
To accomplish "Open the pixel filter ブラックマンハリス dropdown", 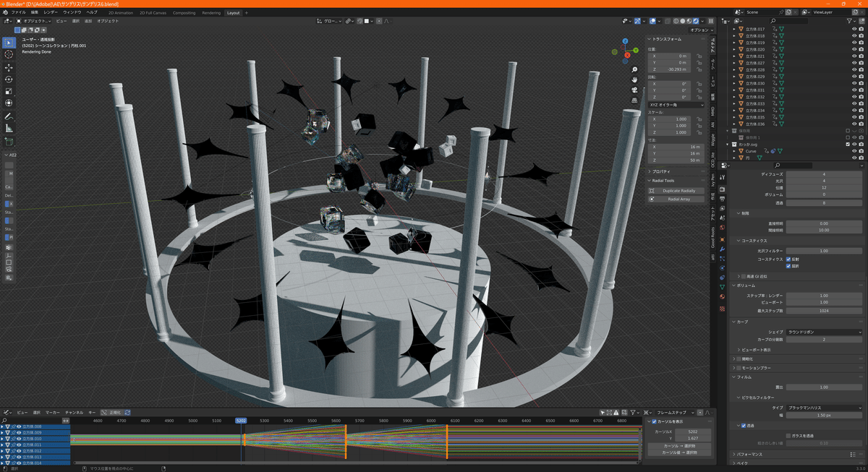I will (824, 408).
